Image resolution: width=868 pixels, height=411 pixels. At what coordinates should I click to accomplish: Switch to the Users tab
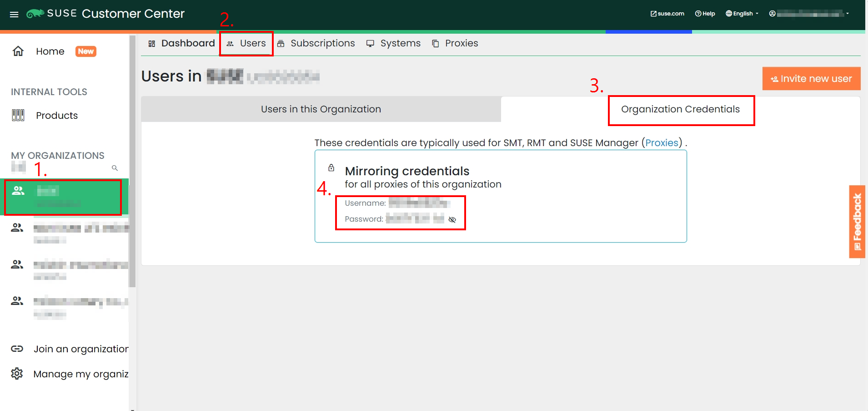point(246,43)
